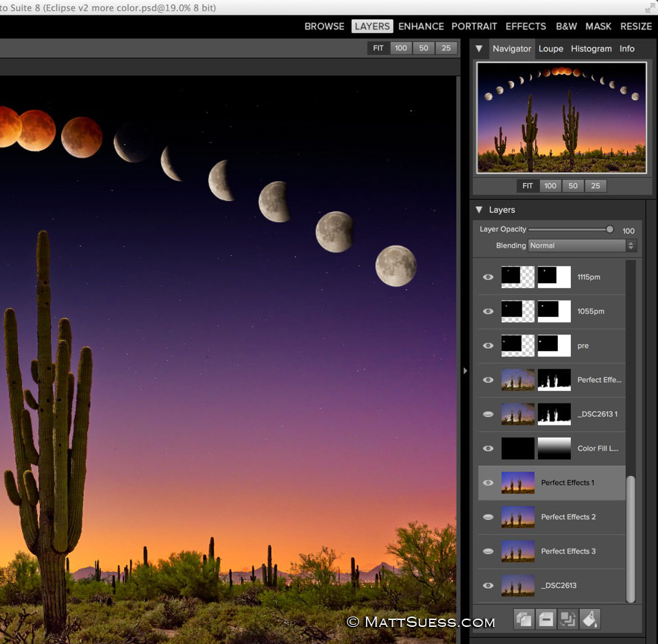The height and width of the screenshot is (644, 658).
Task: Select the Perfect Effe... layer mask thumbnail
Action: (554, 380)
